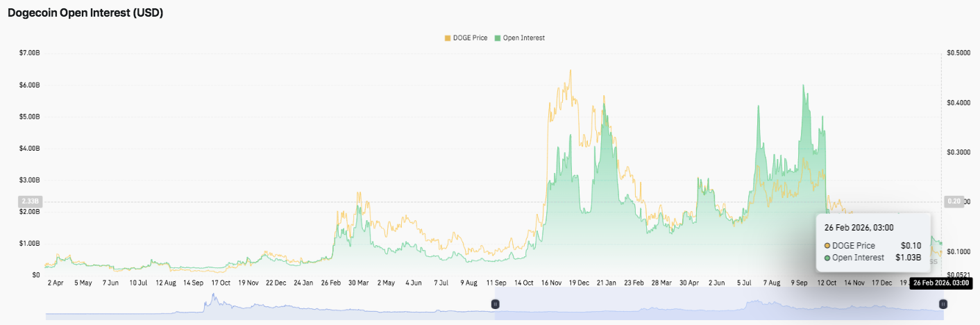Click the right range slider handle
Image resolution: width=980 pixels, height=325 pixels.
pyautogui.click(x=943, y=304)
